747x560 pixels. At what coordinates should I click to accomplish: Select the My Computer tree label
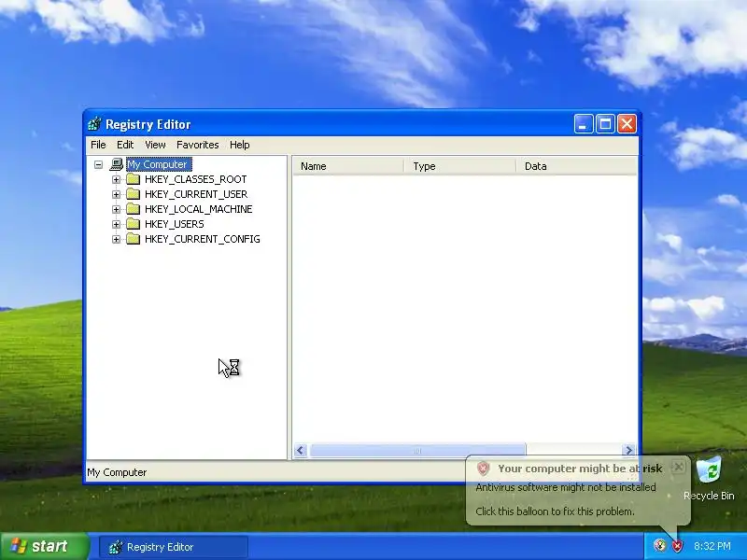click(159, 164)
